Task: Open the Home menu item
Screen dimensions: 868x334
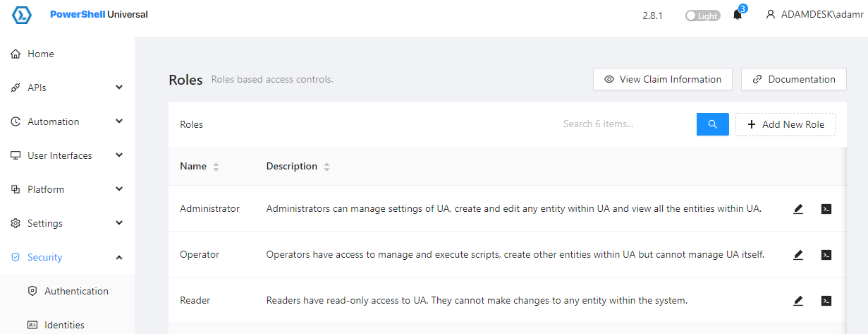Action: click(x=67, y=54)
